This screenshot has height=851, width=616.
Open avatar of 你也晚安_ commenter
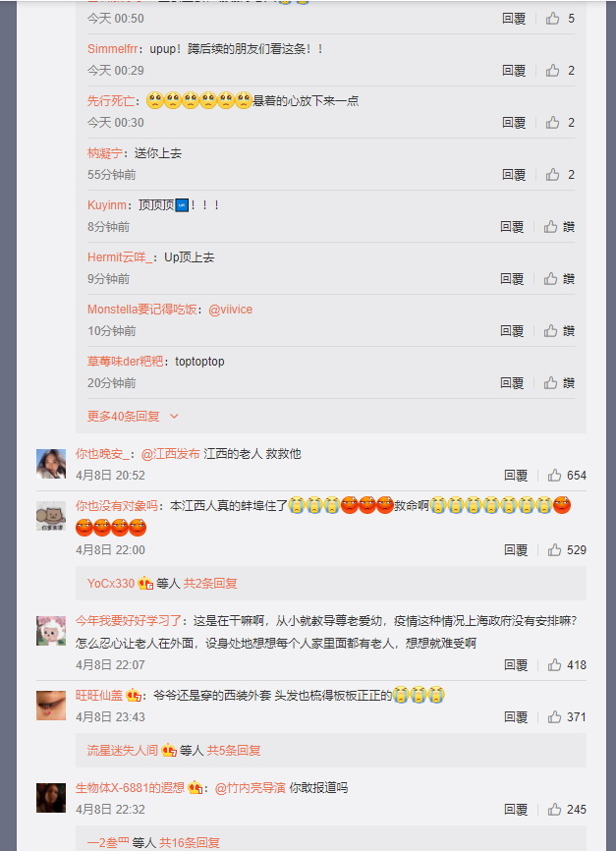[51, 464]
